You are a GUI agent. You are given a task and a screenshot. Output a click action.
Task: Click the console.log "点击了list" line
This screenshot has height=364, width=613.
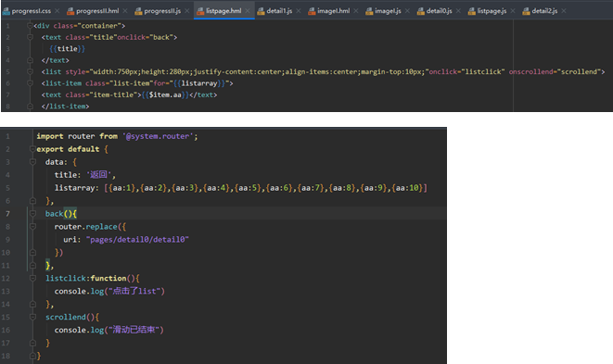pos(109,291)
